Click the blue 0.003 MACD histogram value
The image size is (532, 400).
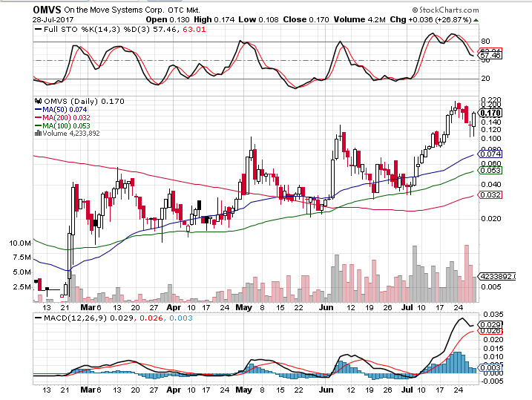180,318
